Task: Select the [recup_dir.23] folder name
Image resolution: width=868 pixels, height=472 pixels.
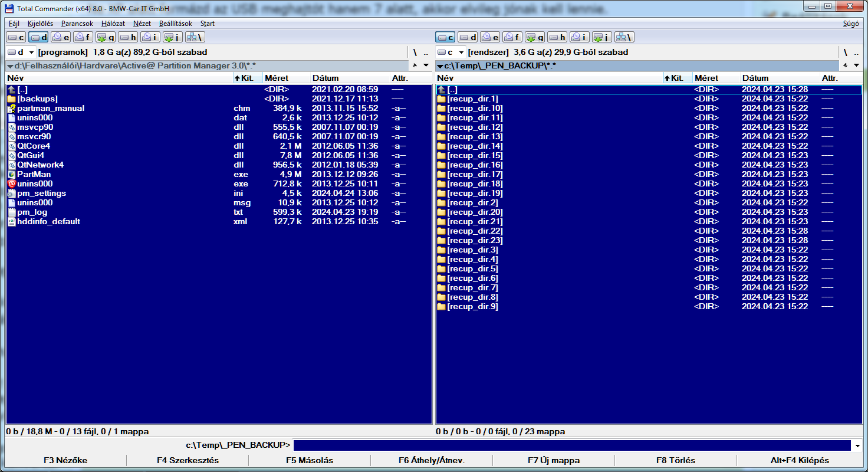Action: pos(475,240)
